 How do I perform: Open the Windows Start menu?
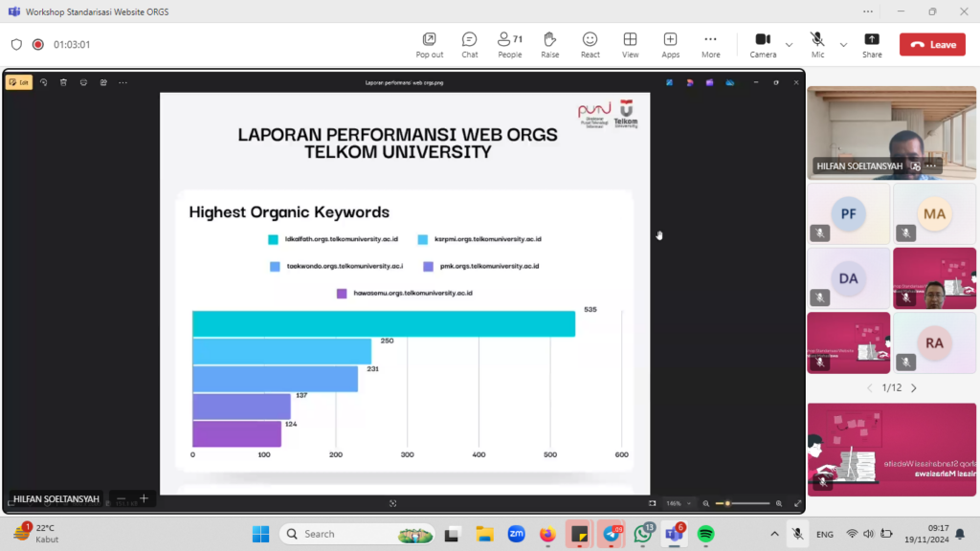(260, 534)
